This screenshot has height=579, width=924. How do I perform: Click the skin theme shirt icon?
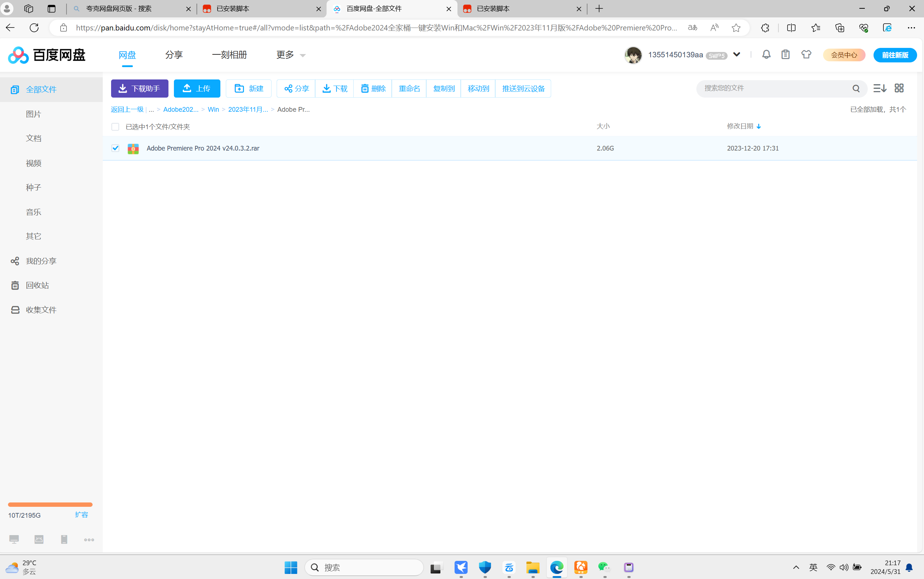coord(806,55)
